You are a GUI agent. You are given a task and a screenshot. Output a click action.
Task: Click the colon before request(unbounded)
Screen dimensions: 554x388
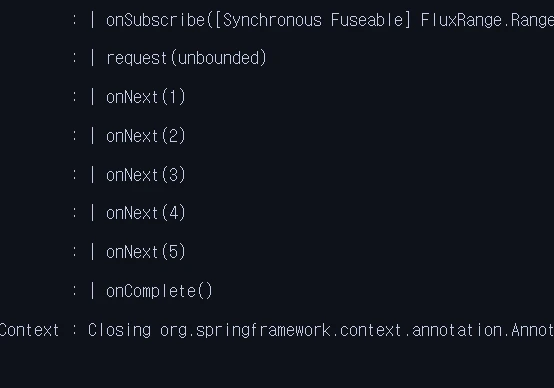click(x=74, y=58)
